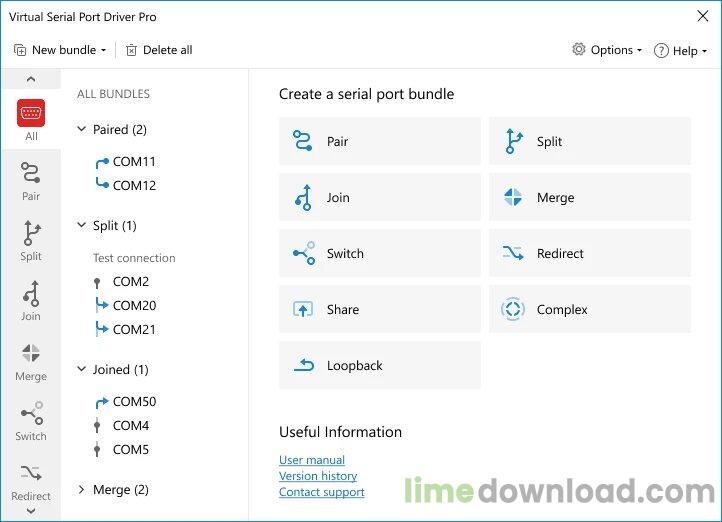722x522 pixels.
Task: Click the port icon beside COM50
Action: pos(102,402)
